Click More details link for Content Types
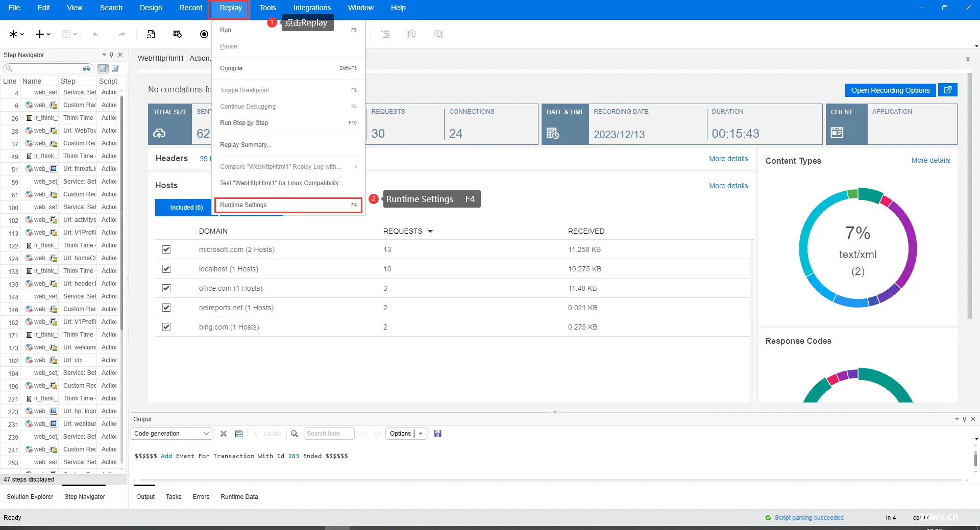This screenshot has width=980, height=530. tap(930, 160)
